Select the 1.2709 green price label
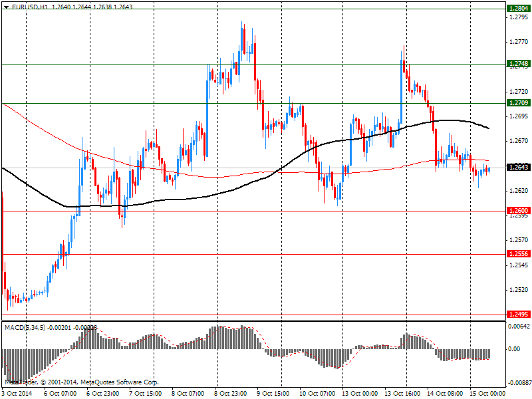Screen dimensions: 532x399 click(518, 103)
